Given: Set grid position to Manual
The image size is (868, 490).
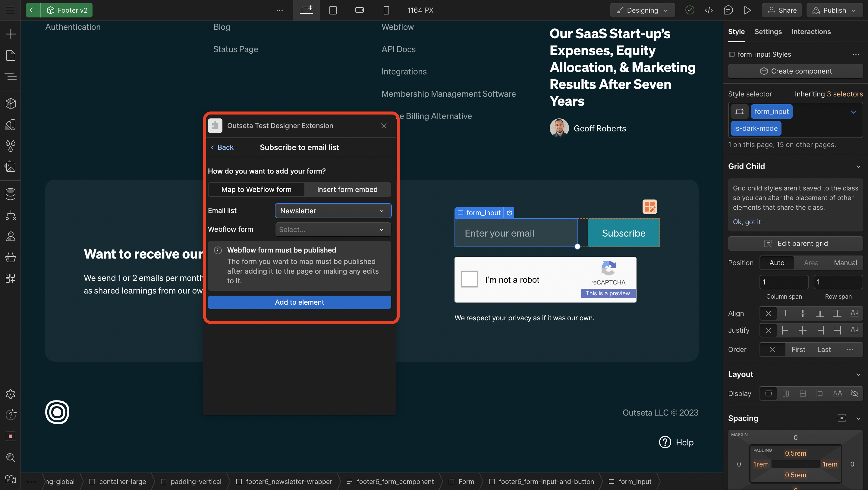Looking at the screenshot, I should tap(845, 263).
